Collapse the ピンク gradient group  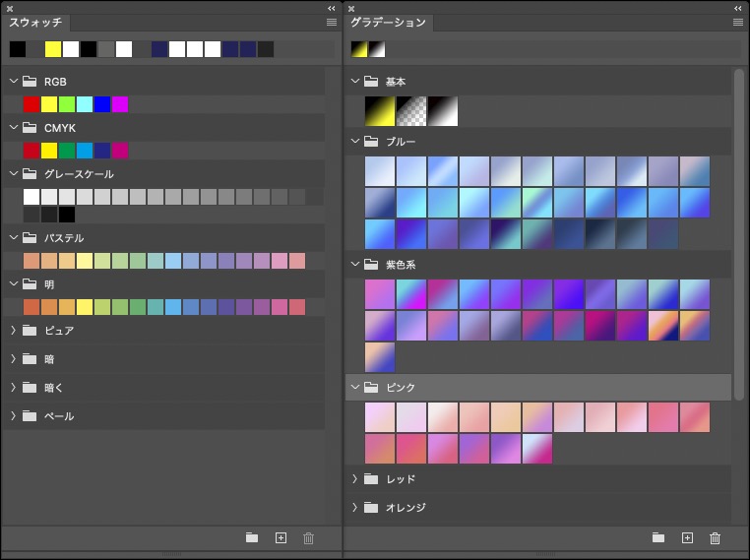tap(355, 387)
